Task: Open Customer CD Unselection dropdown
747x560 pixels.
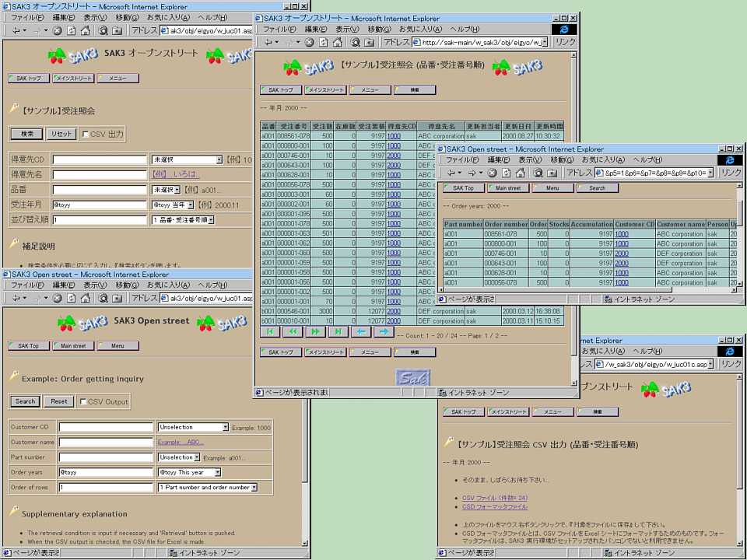Action: (225, 427)
